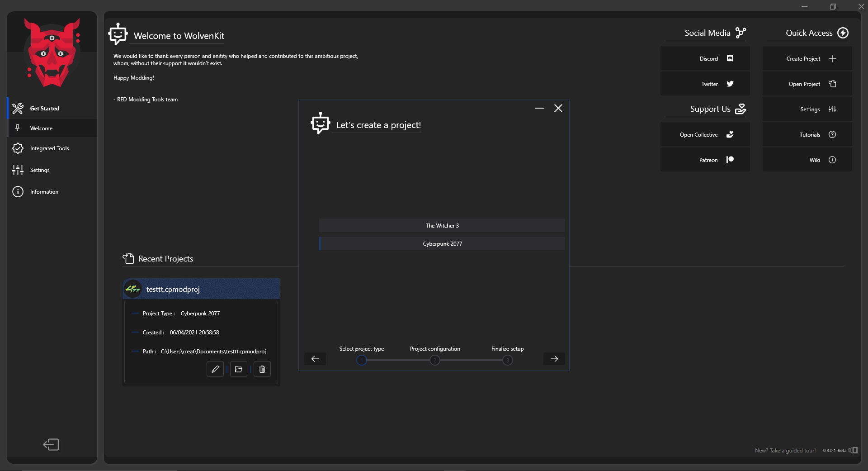Open Integrated Tools in sidebar
The image size is (868, 471).
tap(49, 148)
